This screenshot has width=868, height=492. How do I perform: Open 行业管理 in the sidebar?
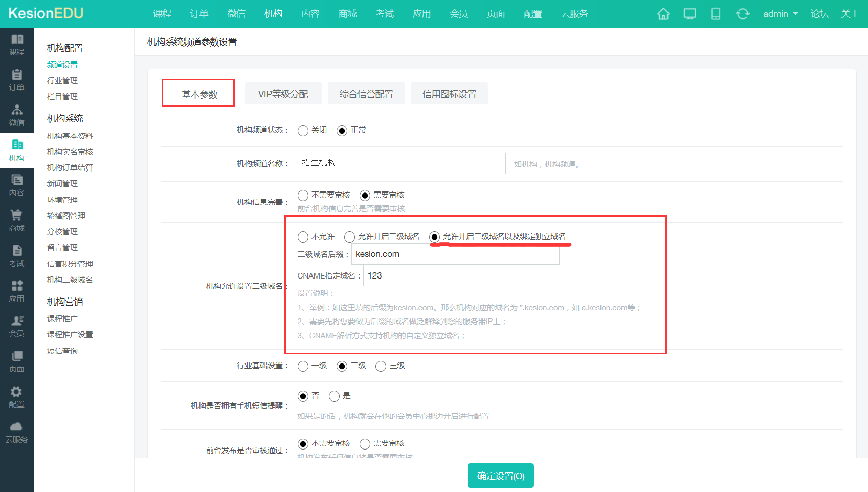62,80
